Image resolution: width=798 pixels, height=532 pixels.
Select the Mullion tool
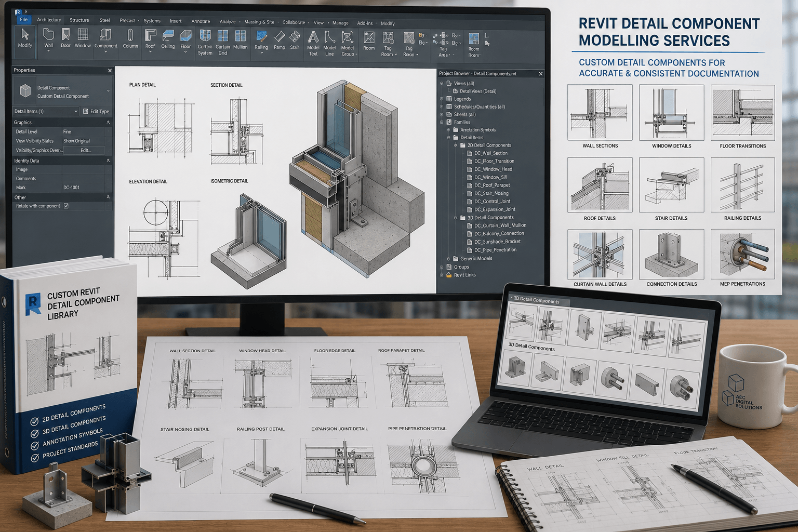pyautogui.click(x=240, y=39)
